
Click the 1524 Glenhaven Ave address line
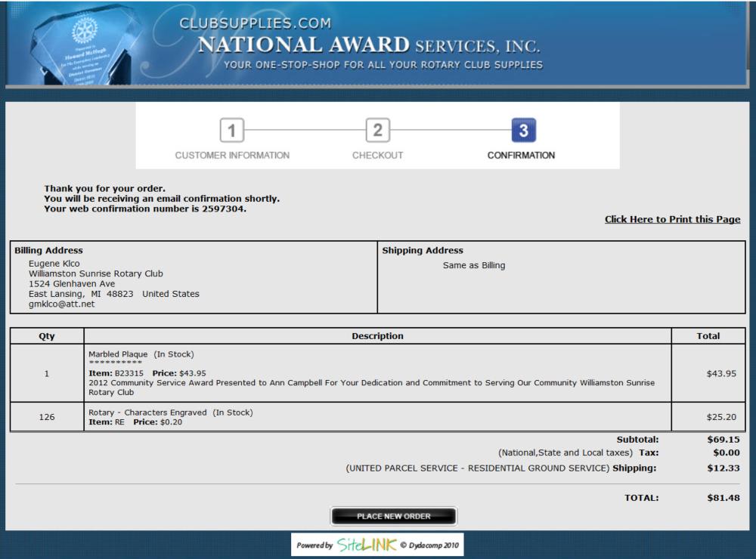(72, 284)
